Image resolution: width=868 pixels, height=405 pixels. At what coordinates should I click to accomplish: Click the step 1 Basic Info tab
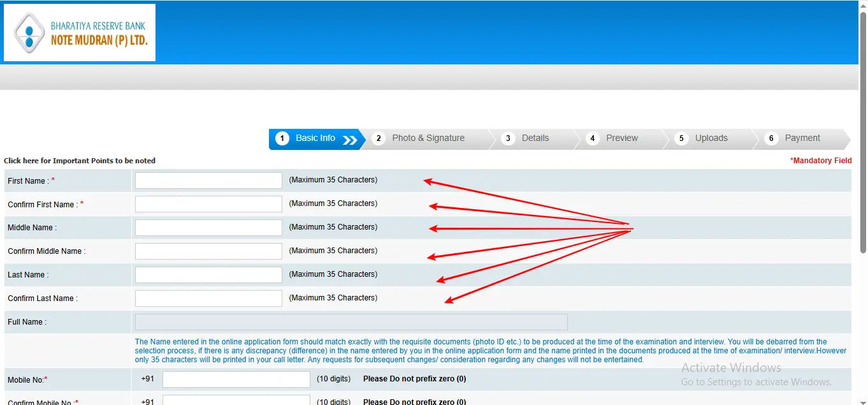click(315, 138)
